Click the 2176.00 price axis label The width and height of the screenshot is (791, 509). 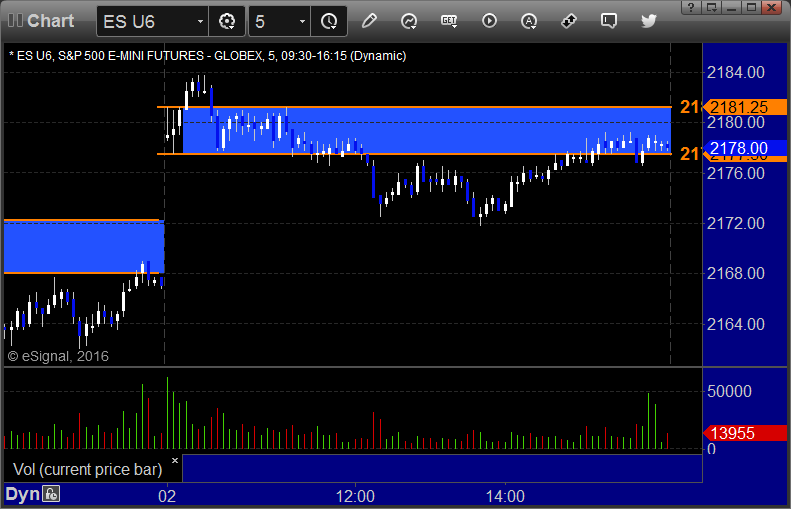click(x=736, y=174)
